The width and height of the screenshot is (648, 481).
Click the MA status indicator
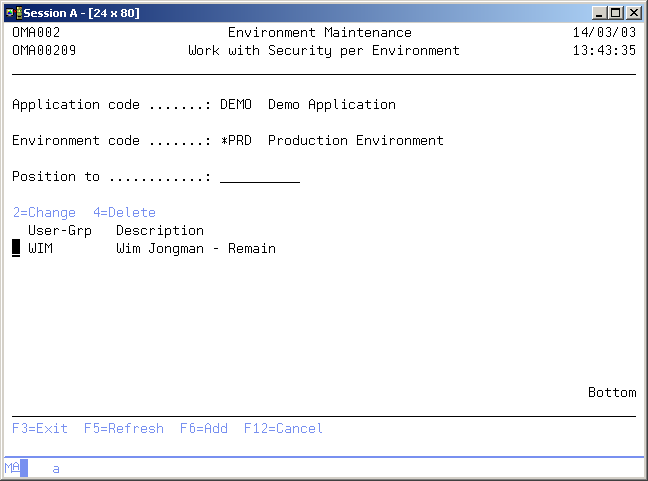[x=12, y=468]
